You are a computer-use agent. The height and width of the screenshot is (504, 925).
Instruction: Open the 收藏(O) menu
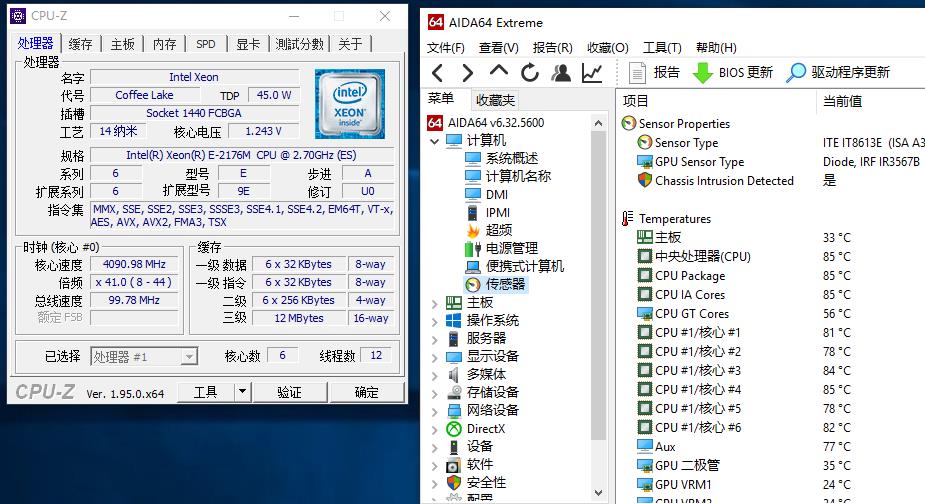point(608,48)
